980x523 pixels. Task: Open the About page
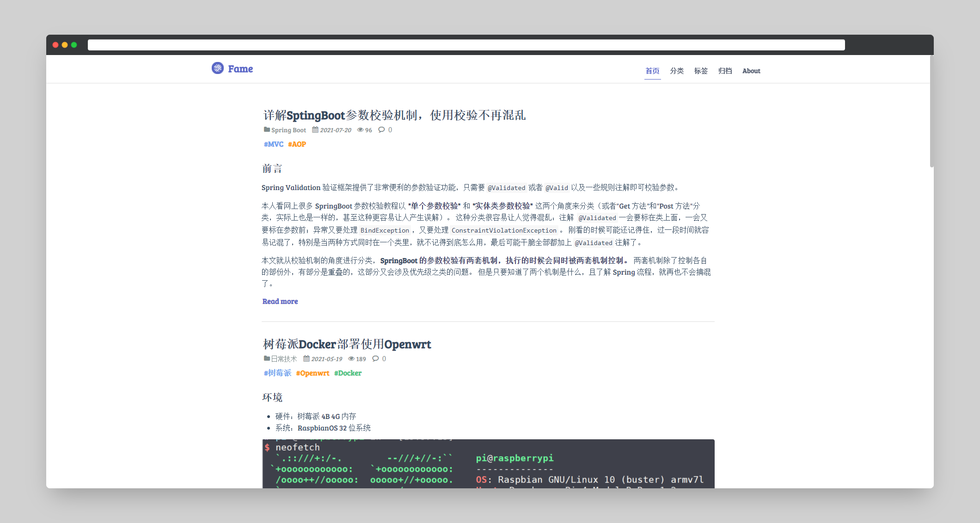point(751,71)
